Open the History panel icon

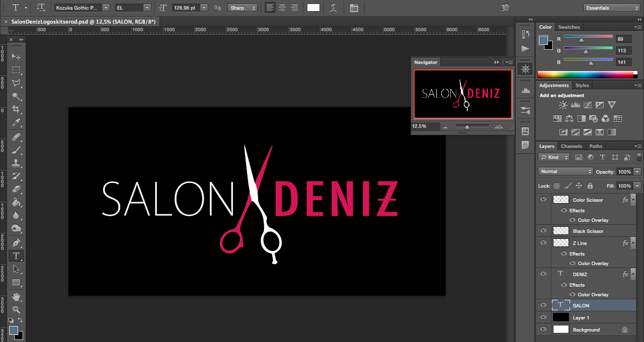coord(525,34)
